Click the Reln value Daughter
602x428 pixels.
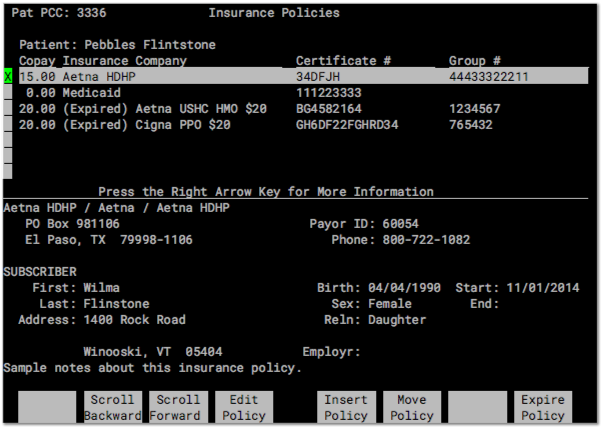(397, 320)
